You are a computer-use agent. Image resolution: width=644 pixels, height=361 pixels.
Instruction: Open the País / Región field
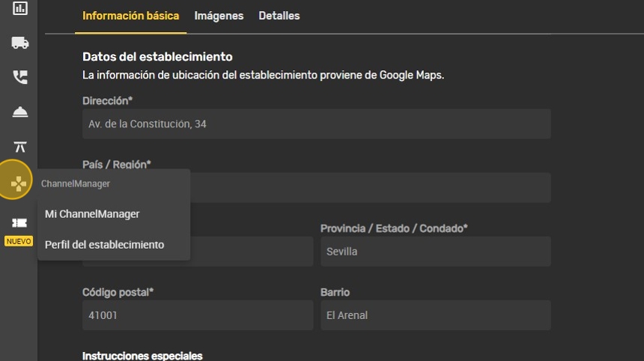pos(370,187)
